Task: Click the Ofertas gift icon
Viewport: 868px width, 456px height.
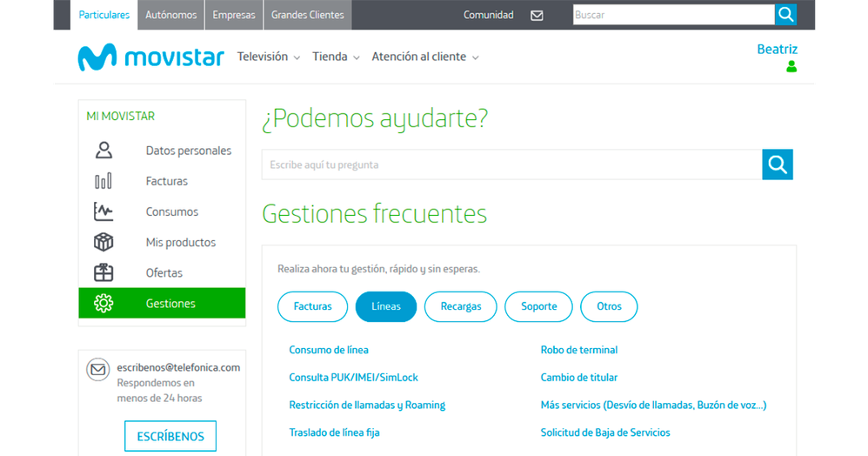Action: [x=103, y=272]
